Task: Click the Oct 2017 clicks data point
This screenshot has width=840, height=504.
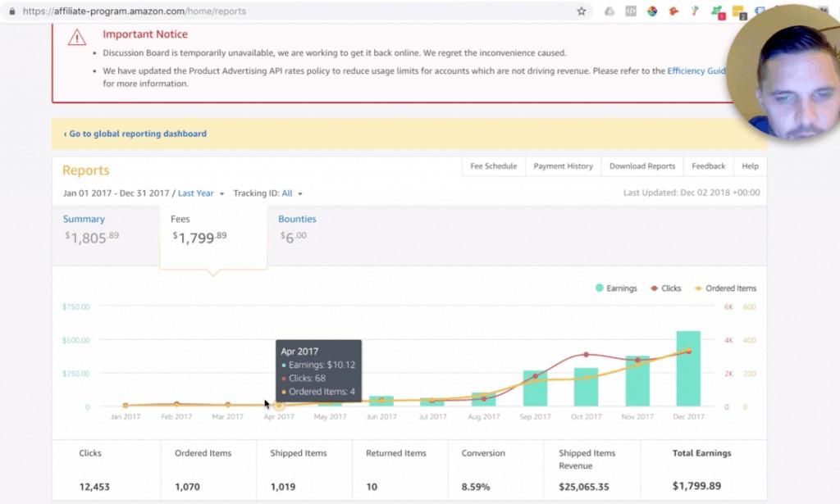Action: pyautogui.click(x=586, y=355)
